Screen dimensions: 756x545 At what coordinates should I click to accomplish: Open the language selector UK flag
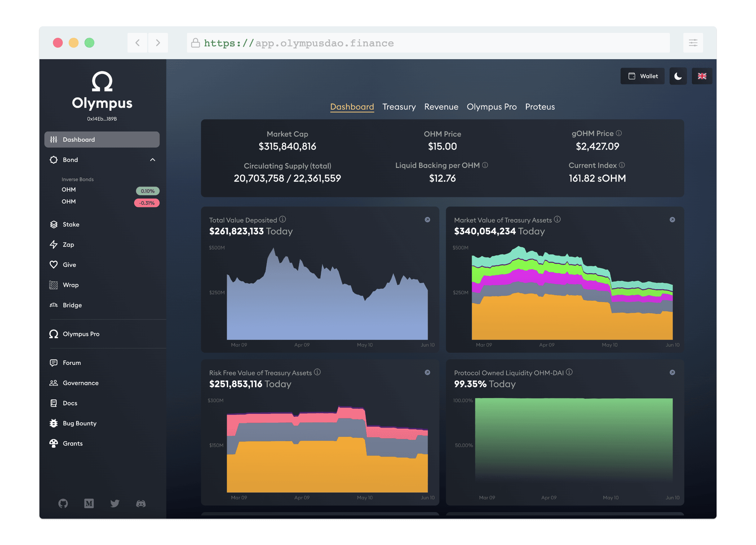[x=702, y=76]
